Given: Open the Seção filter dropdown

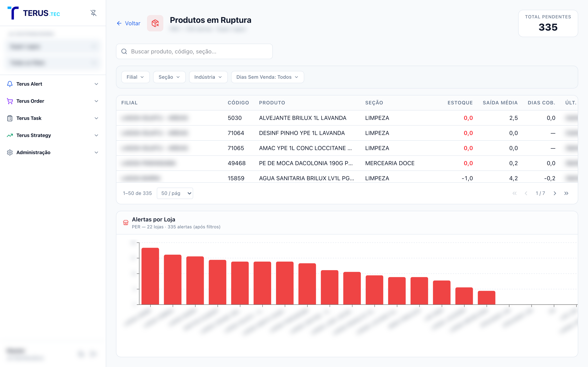Looking at the screenshot, I should point(169,77).
